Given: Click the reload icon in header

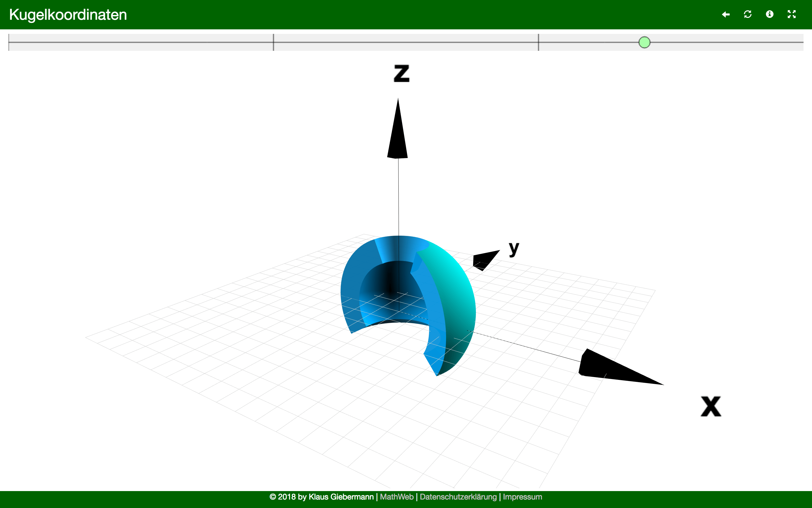Looking at the screenshot, I should (x=748, y=14).
